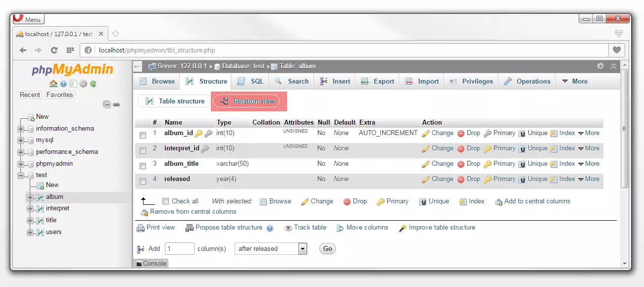The image size is (644, 287).
Task: Click the title table icon in tree
Action: [x=40, y=220]
